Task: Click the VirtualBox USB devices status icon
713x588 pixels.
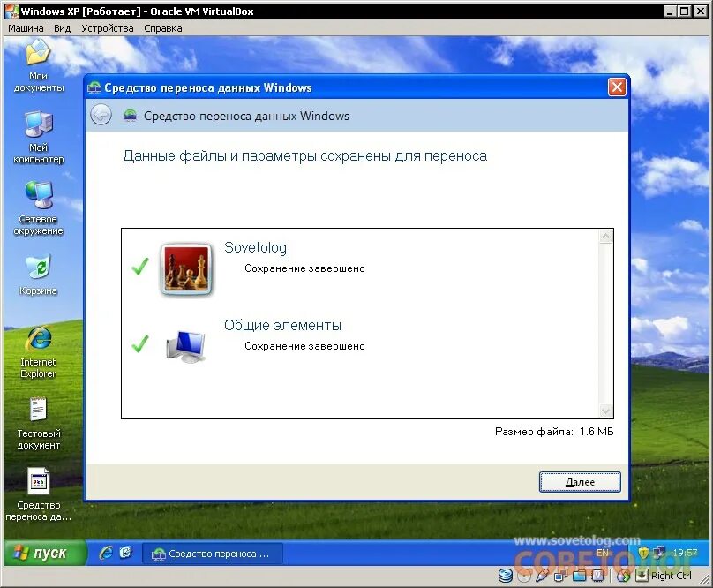Action: coord(542,576)
